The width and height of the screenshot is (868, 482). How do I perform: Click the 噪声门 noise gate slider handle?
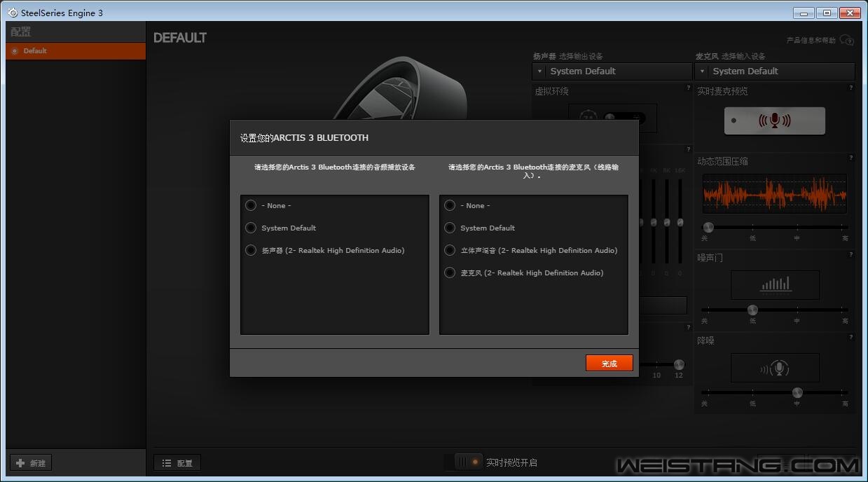[752, 310]
